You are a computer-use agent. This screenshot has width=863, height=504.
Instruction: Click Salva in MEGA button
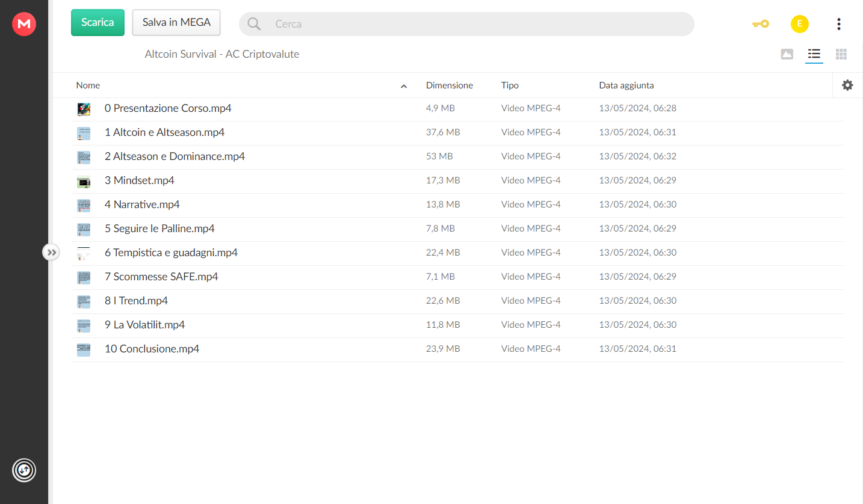click(x=176, y=22)
